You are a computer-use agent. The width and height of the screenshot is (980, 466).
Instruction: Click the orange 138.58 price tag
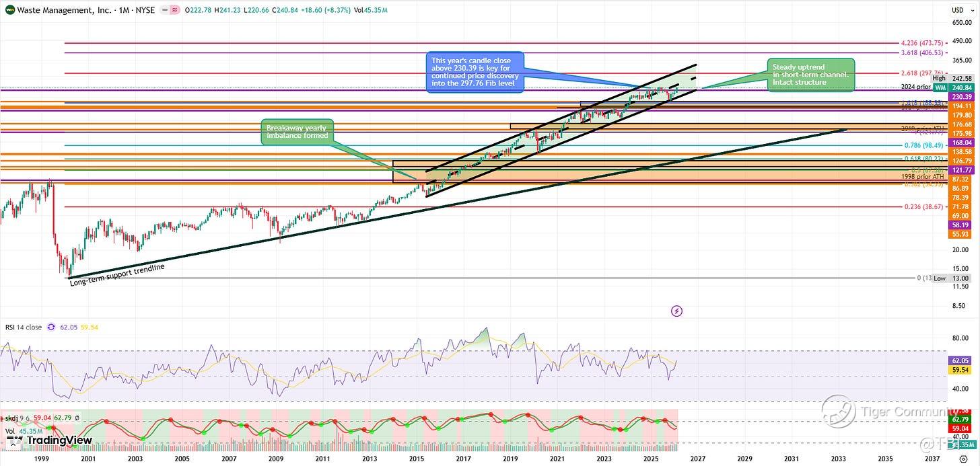click(961, 153)
